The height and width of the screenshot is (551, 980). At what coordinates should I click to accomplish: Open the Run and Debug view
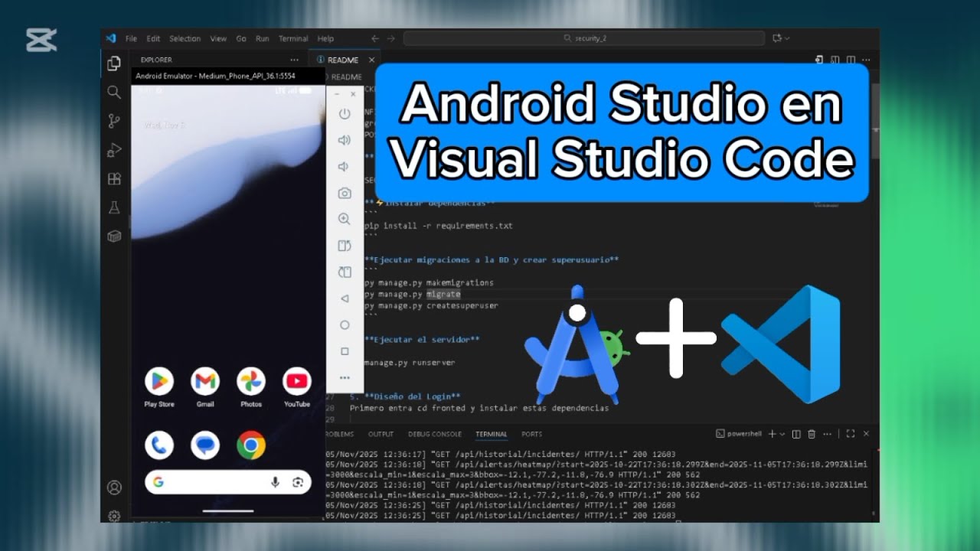click(x=114, y=150)
